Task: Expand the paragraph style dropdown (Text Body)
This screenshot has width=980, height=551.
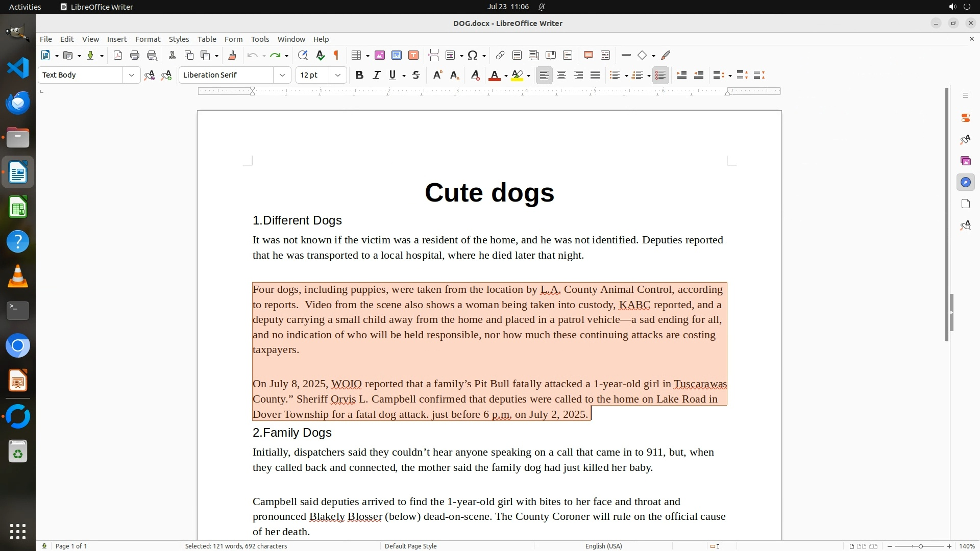Action: point(131,76)
